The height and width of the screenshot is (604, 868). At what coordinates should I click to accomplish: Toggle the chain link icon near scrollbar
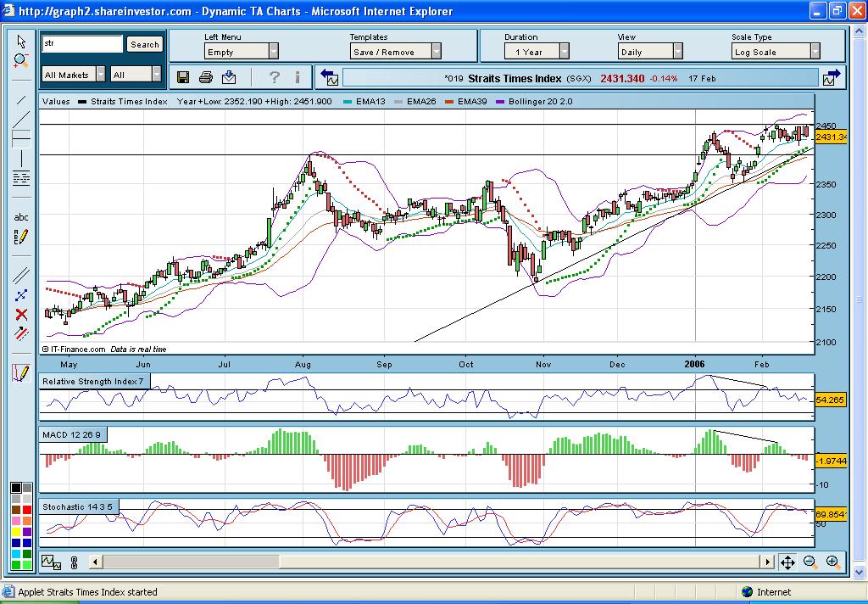tap(74, 562)
